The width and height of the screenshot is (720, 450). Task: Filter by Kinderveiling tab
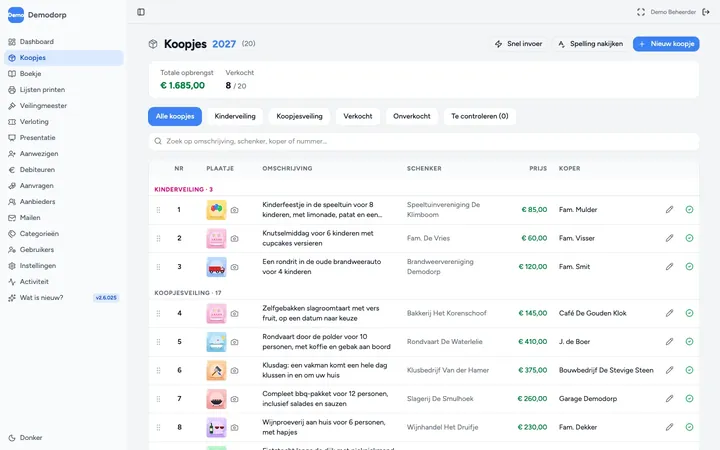click(x=235, y=117)
